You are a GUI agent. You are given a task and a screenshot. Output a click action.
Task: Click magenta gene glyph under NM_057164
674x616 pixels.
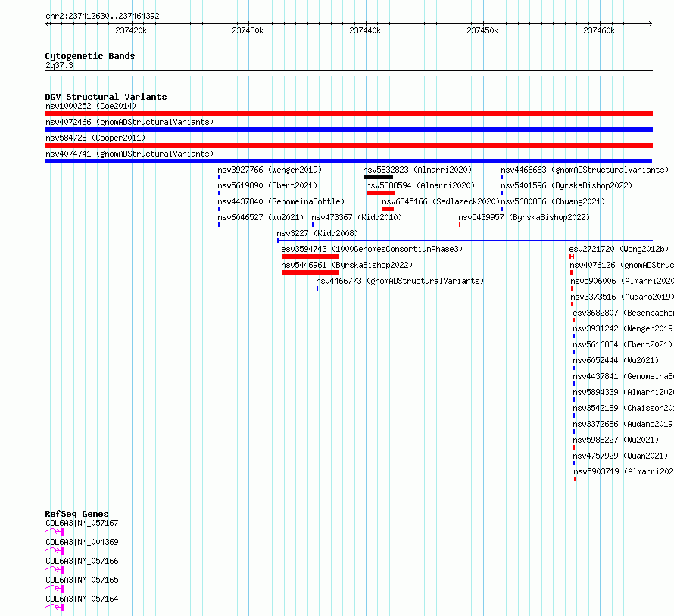pyautogui.click(x=55, y=608)
